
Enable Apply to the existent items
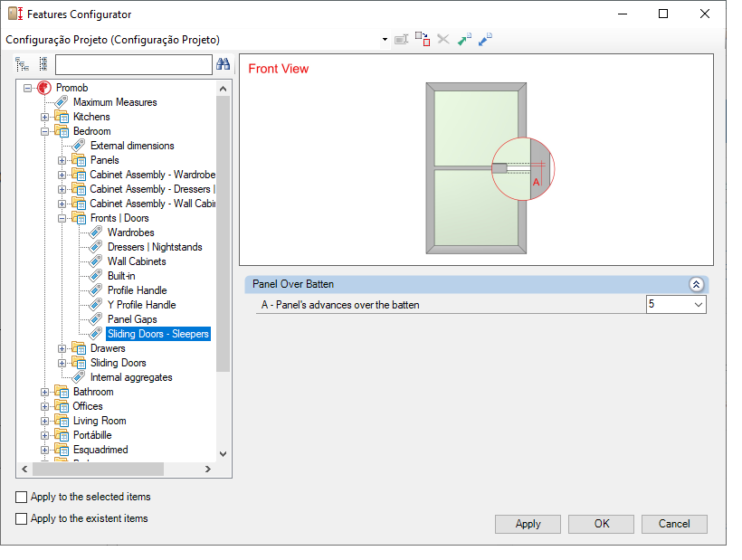pyautogui.click(x=22, y=519)
